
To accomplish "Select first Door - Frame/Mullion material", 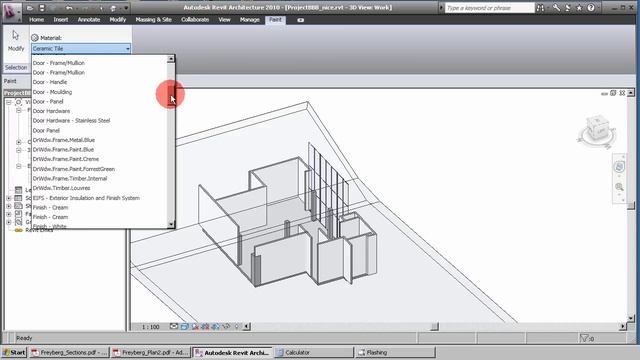I will point(59,63).
